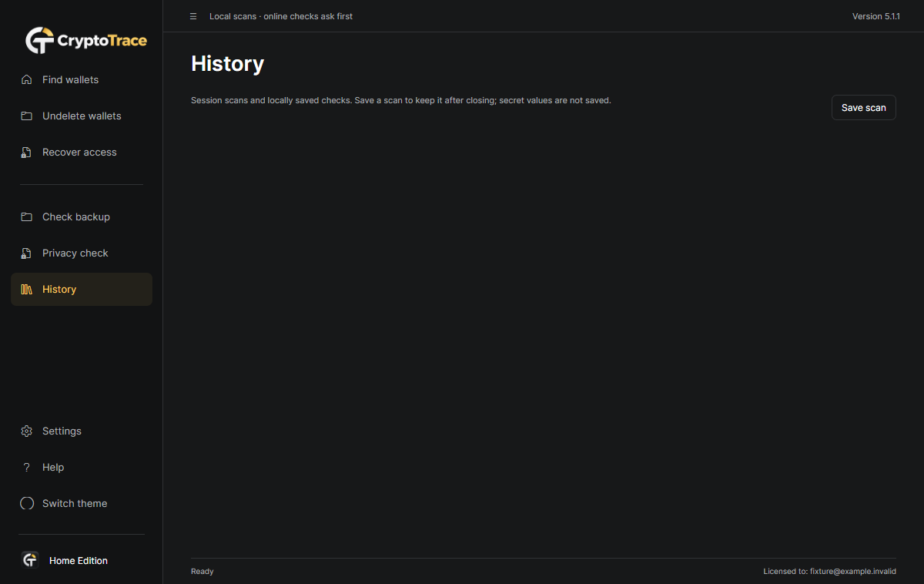
Task: Click the 'Local scans · online checks ask first' text
Action: tap(281, 16)
